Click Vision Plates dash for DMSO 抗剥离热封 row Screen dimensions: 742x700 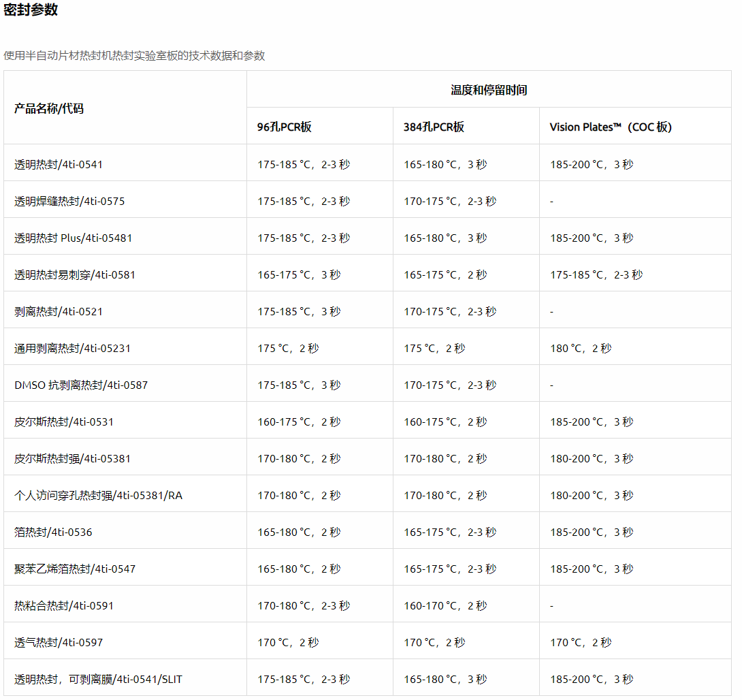click(551, 385)
